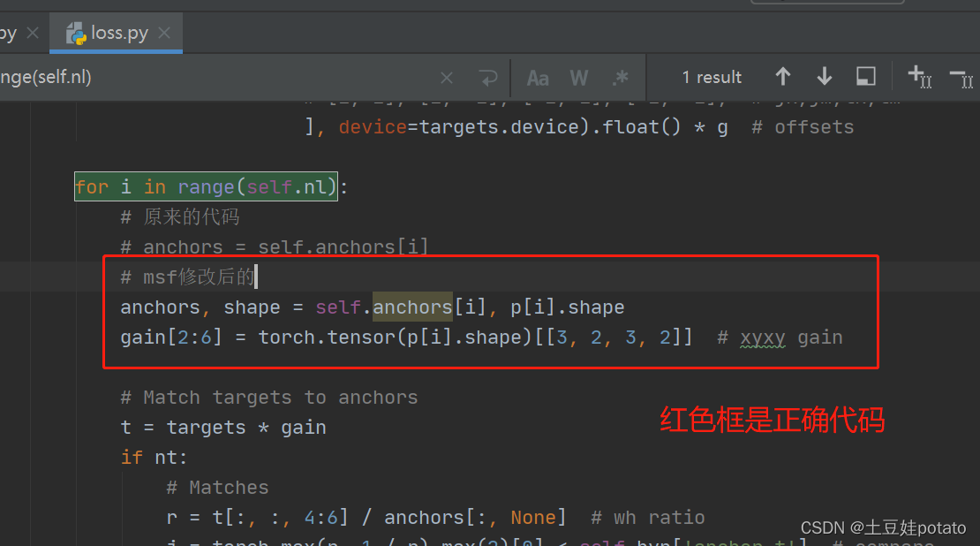This screenshot has height=546, width=980.
Task: Click the '# xyxy gain' comment
Action: 780,337
